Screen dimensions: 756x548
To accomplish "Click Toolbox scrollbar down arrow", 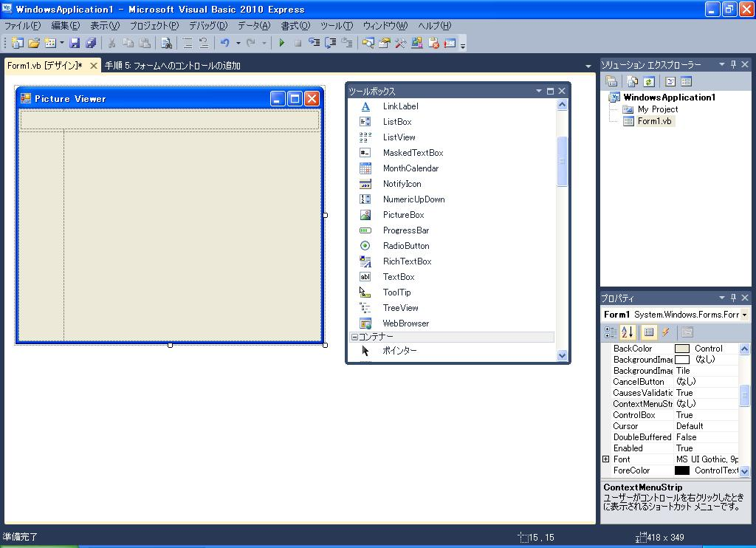I will pos(562,355).
